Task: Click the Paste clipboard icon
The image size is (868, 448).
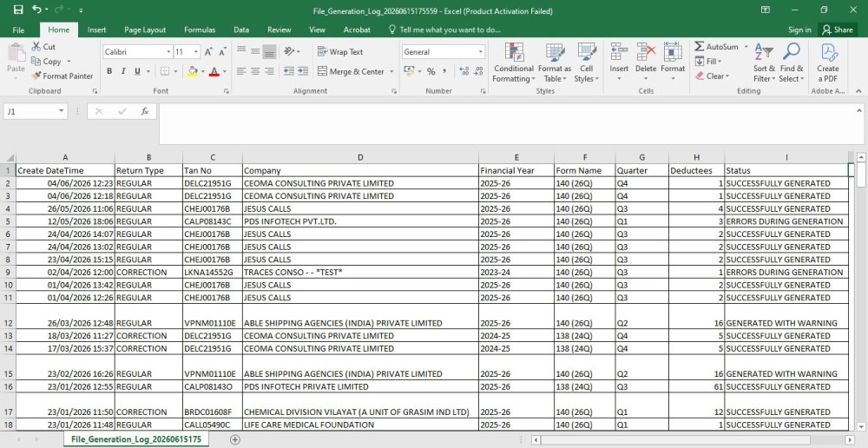Action: point(16,54)
